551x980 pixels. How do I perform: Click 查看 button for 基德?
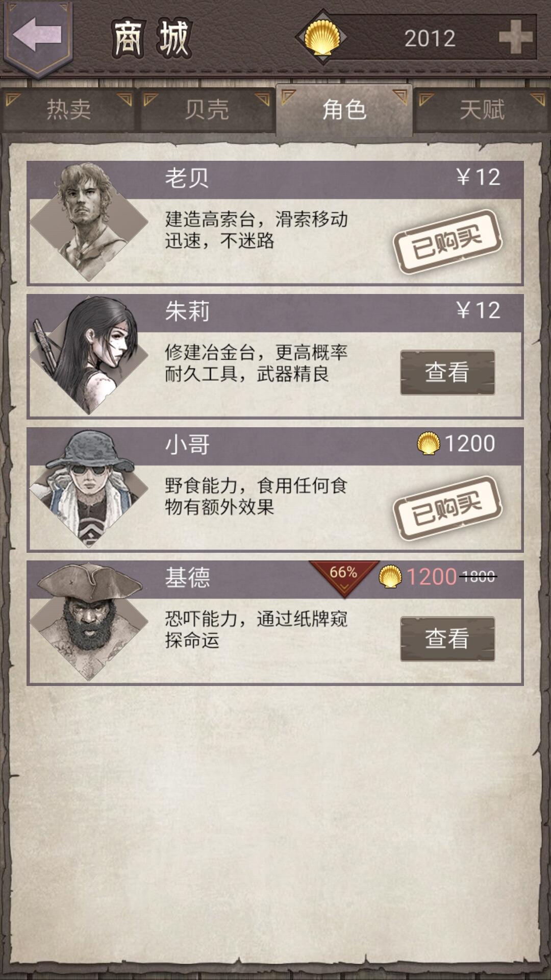tap(447, 639)
